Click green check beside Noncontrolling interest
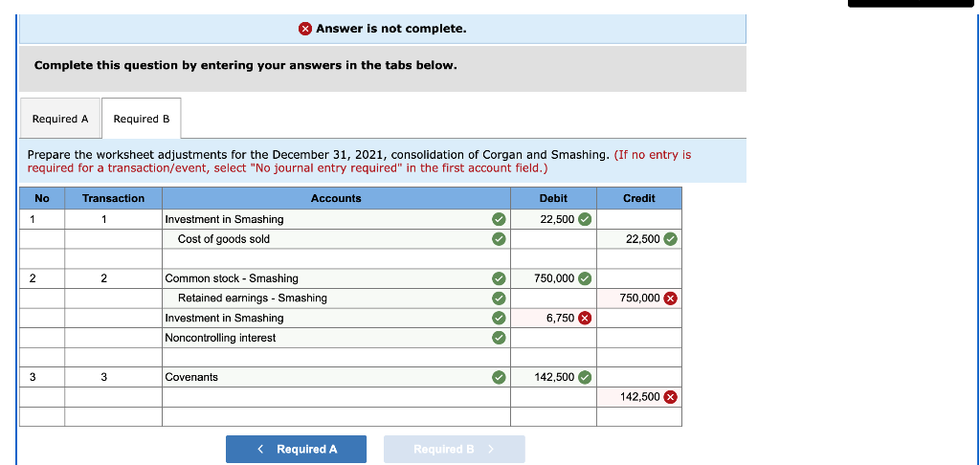 point(498,338)
